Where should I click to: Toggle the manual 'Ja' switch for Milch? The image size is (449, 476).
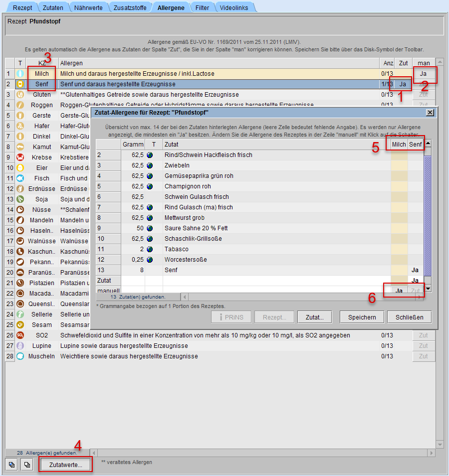point(423,74)
